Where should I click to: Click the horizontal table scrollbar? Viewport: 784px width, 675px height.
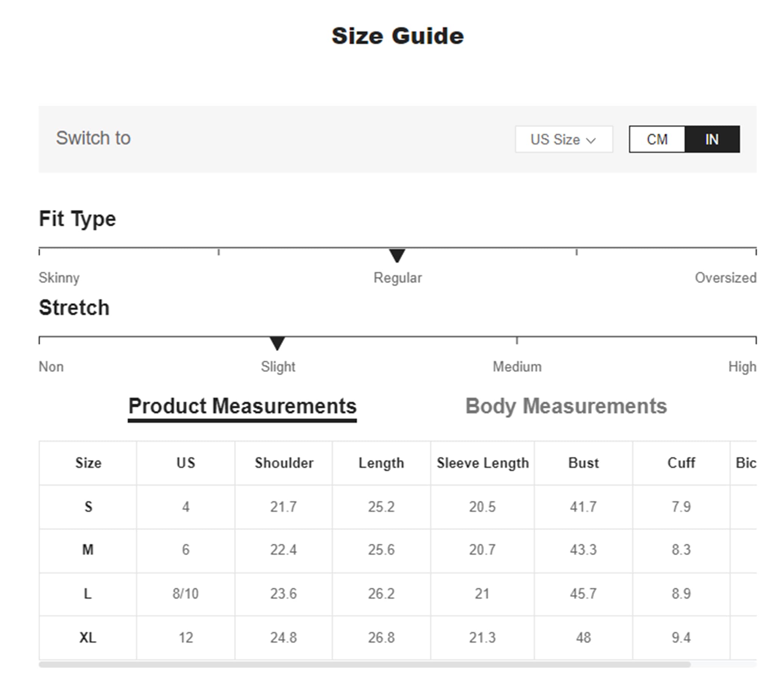click(x=365, y=664)
